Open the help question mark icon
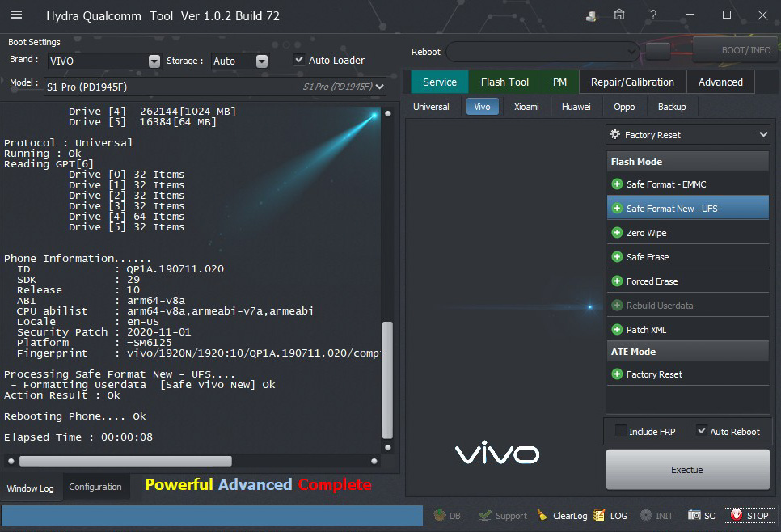Image resolution: width=781 pixels, height=532 pixels. tap(652, 15)
